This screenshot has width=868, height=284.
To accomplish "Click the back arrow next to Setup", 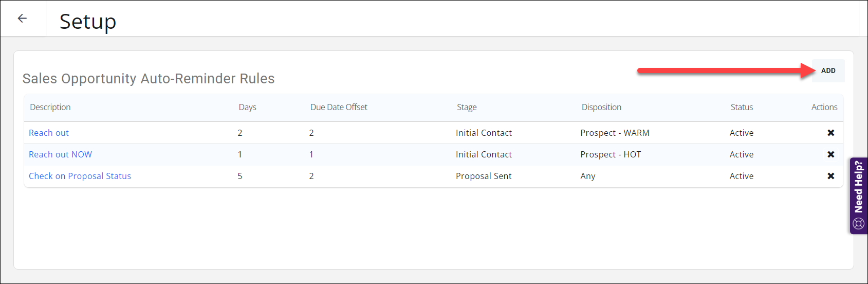I will 22,19.
